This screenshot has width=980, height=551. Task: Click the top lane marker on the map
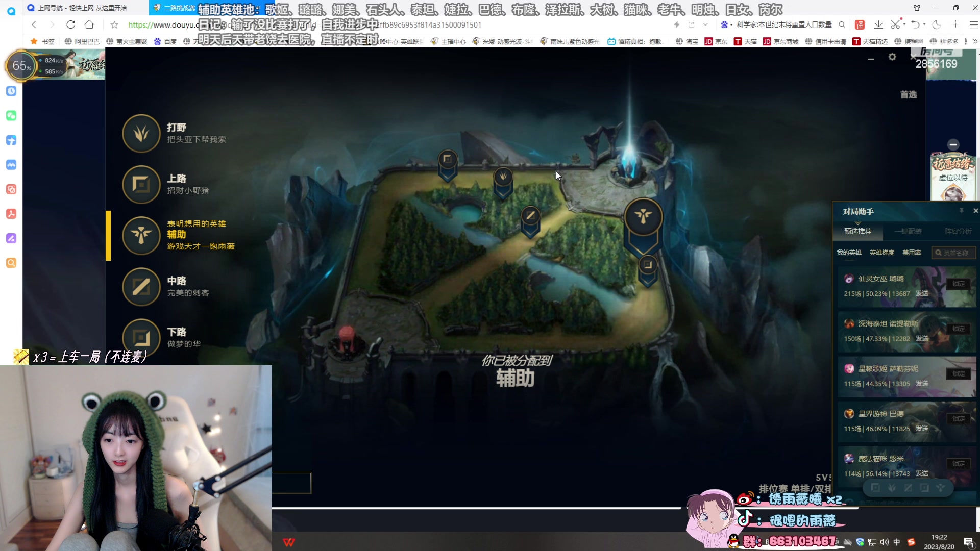(448, 165)
